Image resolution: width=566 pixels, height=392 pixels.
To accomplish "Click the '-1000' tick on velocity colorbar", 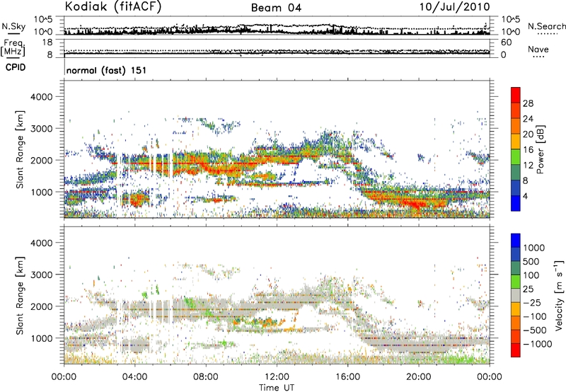I will [537, 344].
